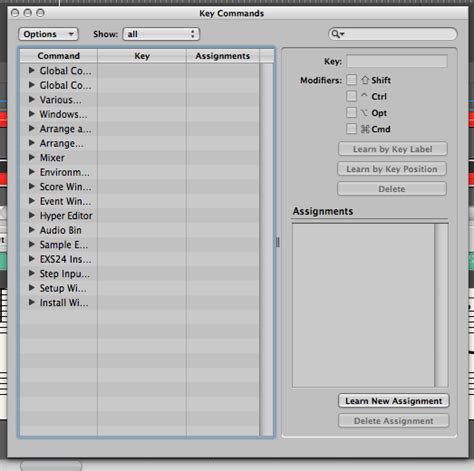474x471 pixels.
Task: Focus the key commands search field
Action: pyautogui.click(x=393, y=34)
